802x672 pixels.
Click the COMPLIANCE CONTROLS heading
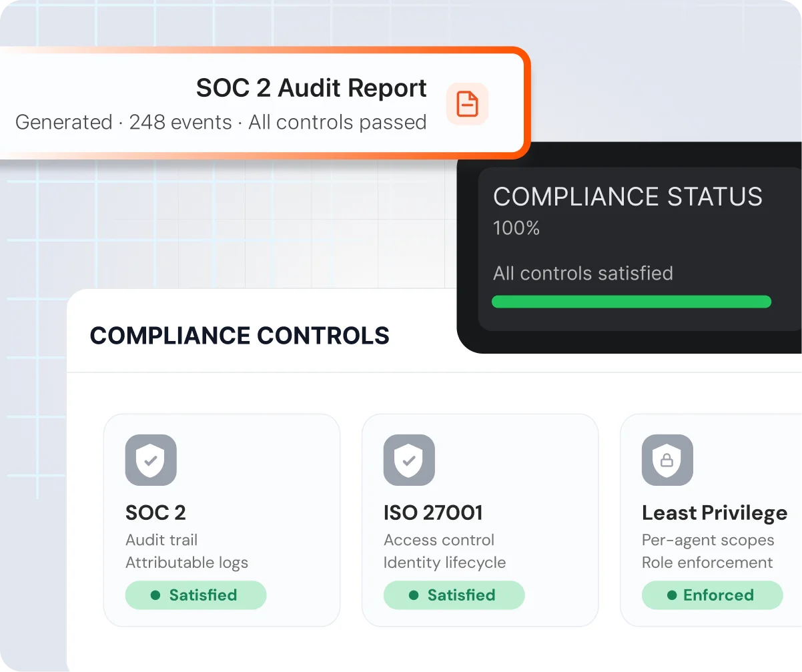(x=240, y=336)
